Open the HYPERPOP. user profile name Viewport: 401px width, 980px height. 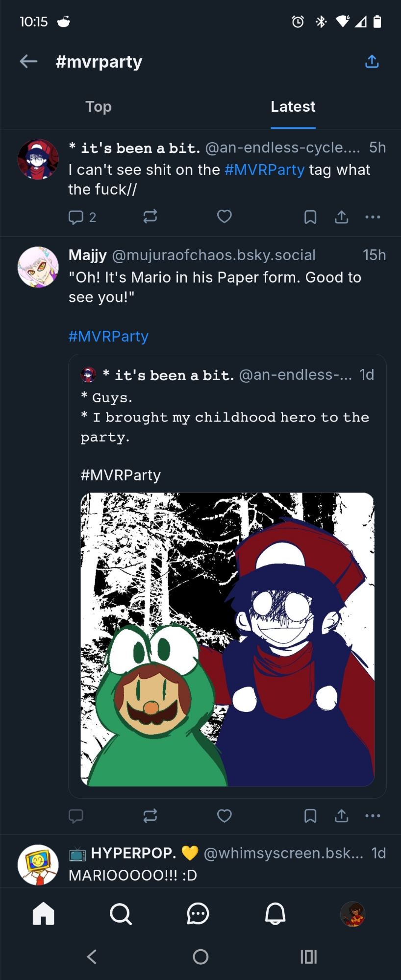(x=133, y=853)
